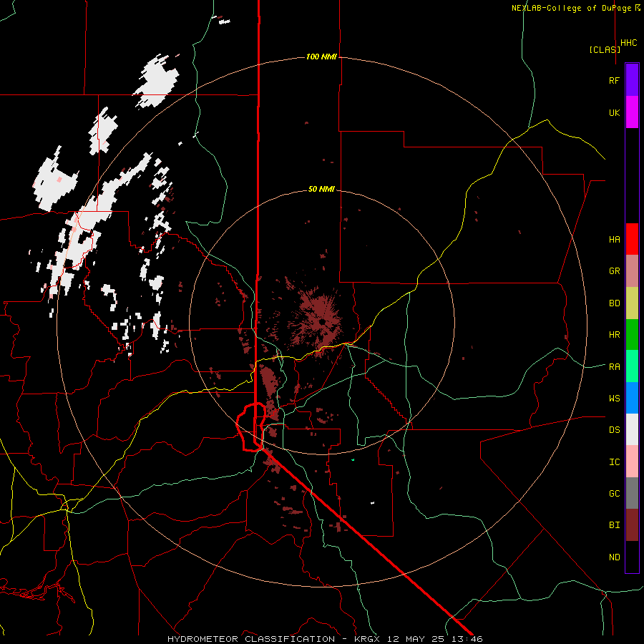Screen dimensions: 644x644
Task: Click the DS legend label
Action: point(614,430)
